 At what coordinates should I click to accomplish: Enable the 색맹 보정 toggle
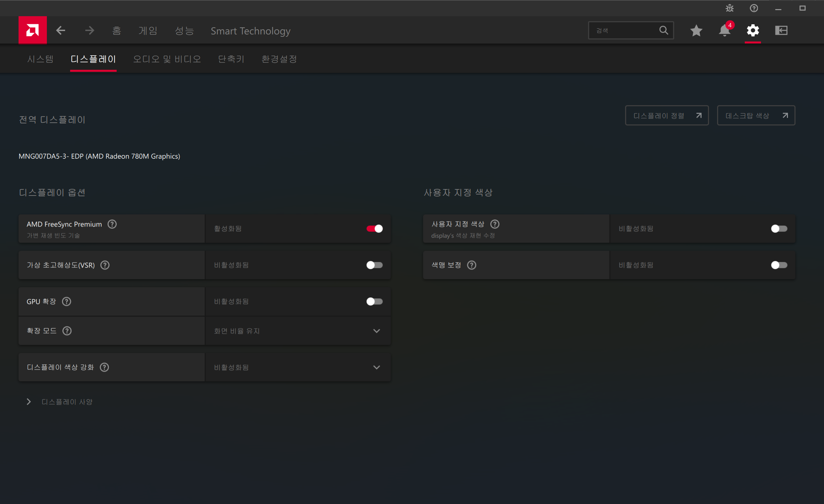pos(779,265)
